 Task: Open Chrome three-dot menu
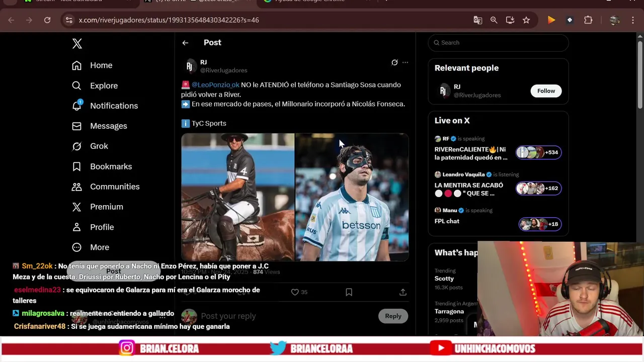[x=633, y=20]
